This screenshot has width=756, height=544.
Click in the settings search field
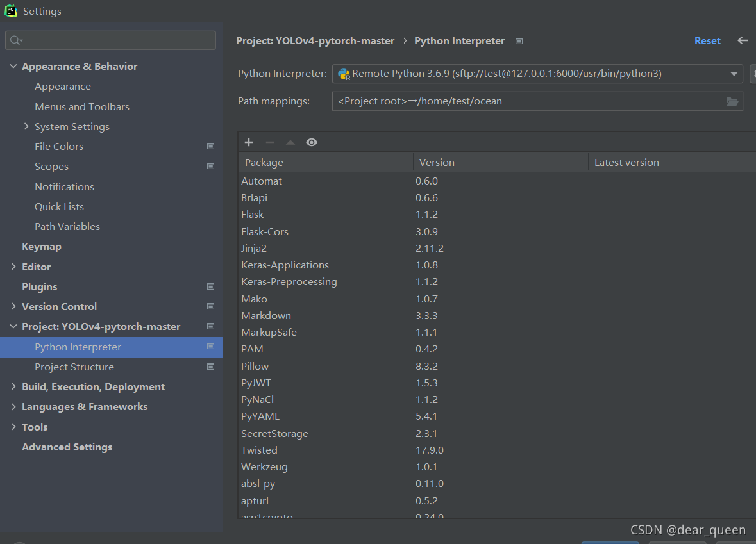[110, 40]
